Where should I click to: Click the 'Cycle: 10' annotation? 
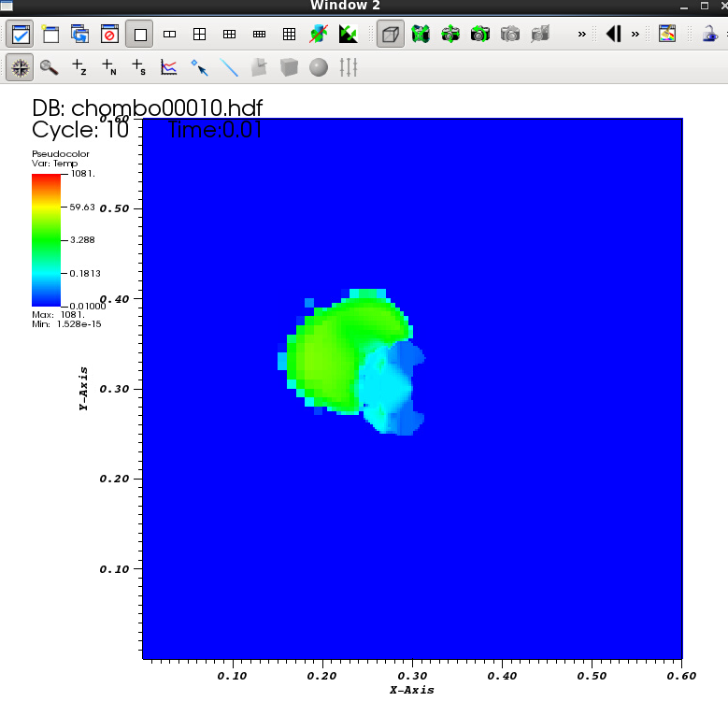(x=79, y=129)
